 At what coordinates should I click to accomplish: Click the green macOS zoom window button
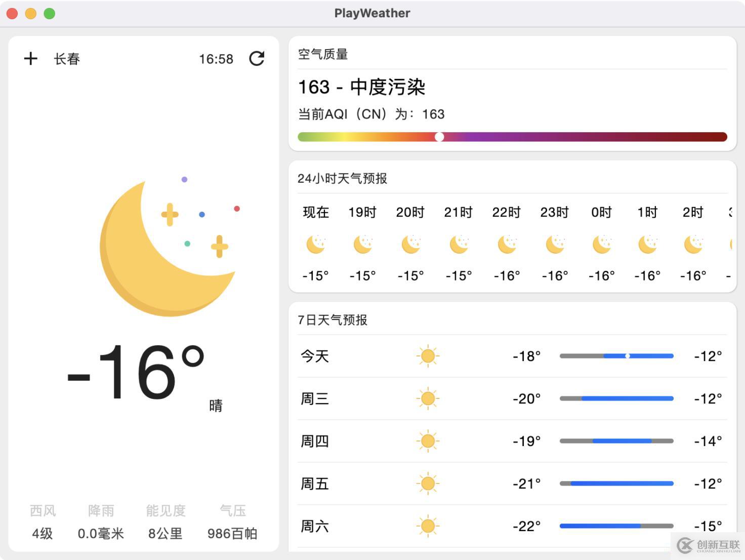point(49,14)
